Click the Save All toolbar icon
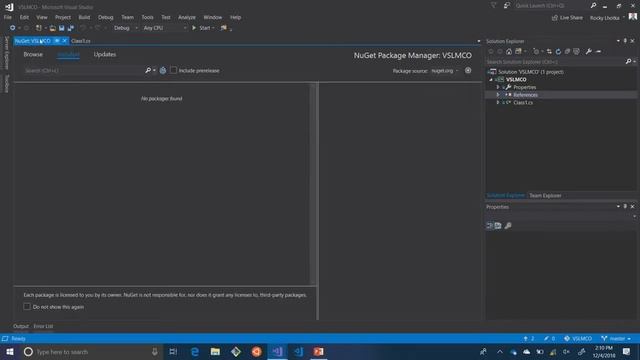This screenshot has height=360, width=640. click(71, 28)
